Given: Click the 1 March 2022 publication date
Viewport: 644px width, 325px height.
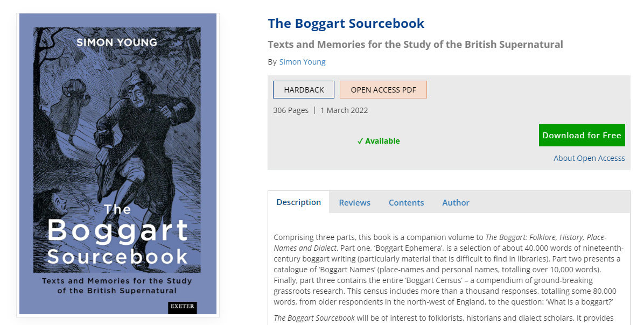Looking at the screenshot, I should tap(344, 110).
